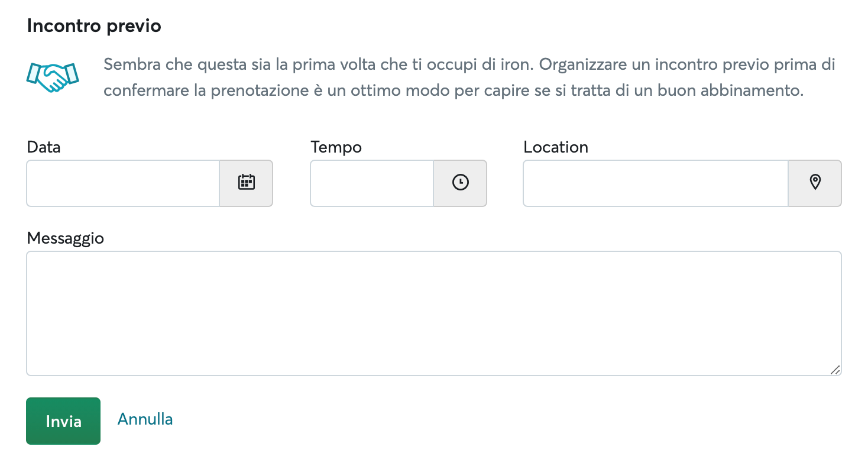
Task: Click the description line starting with confermare
Action: click(454, 91)
